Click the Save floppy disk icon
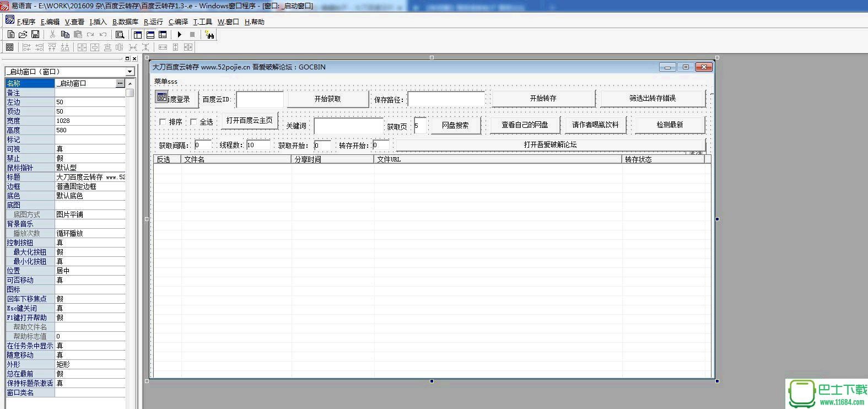The height and width of the screenshot is (409, 868). point(35,34)
